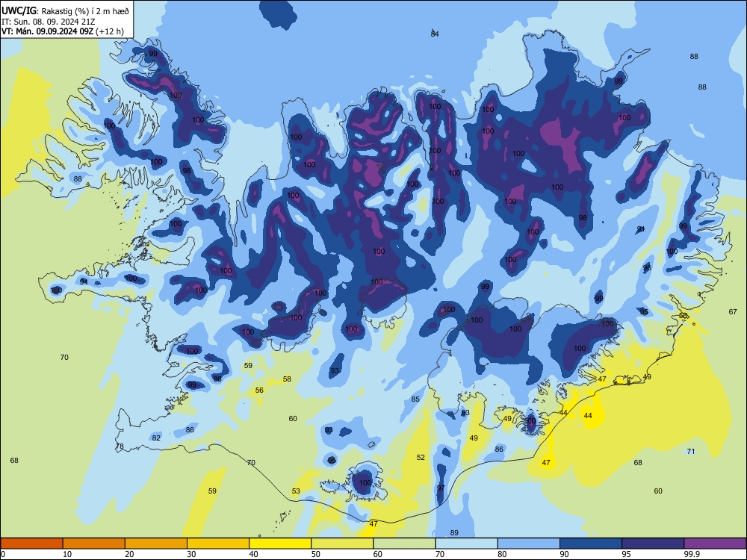Viewport: 747px width, 560px height.
Task: Click the legend label '70'
Action: click(440, 554)
